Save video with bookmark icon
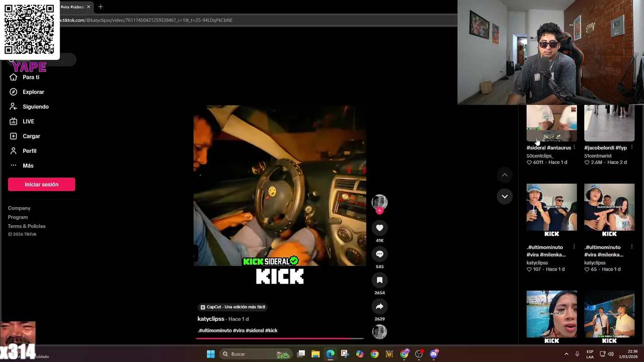 379,280
